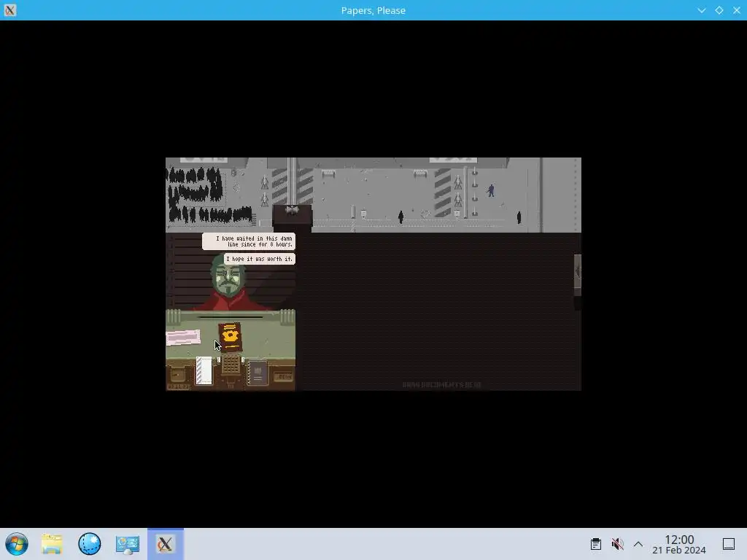Open the Start menu

coord(17,544)
